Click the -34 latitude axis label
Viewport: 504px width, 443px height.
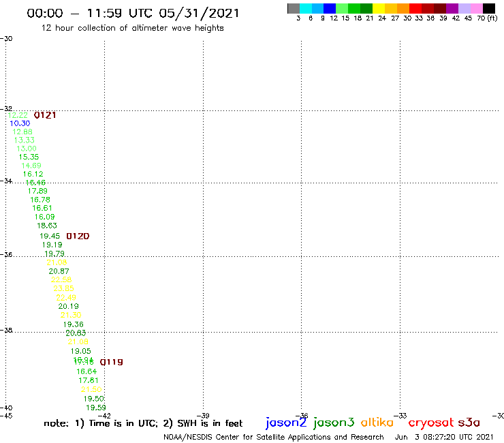7,181
